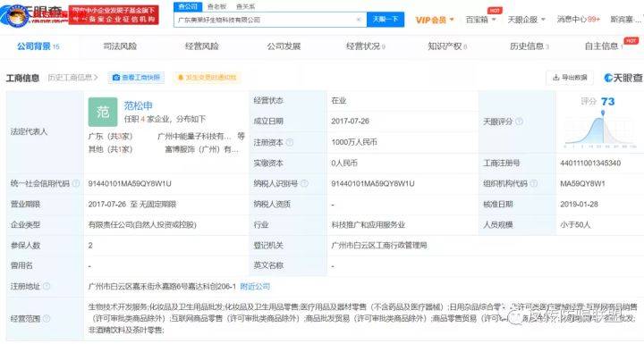Click the 在业 operating status value
644x344 pixels.
[x=339, y=101]
